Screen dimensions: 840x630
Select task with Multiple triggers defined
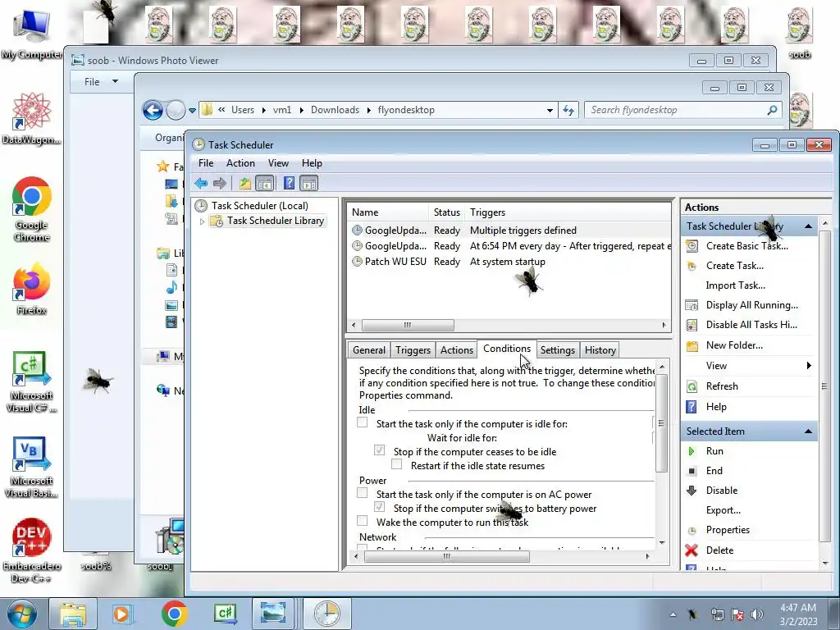click(509, 231)
